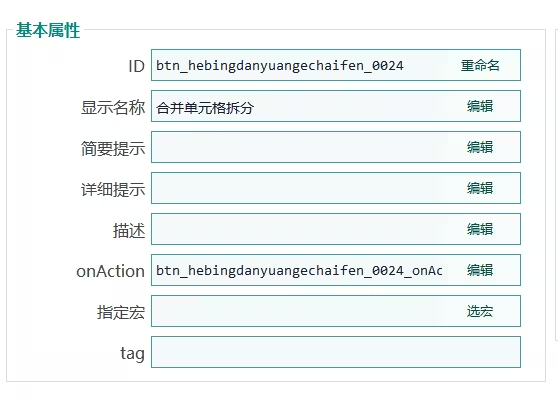This screenshot has width=558, height=401.
Task: Click the onAction label
Action: pos(110,271)
